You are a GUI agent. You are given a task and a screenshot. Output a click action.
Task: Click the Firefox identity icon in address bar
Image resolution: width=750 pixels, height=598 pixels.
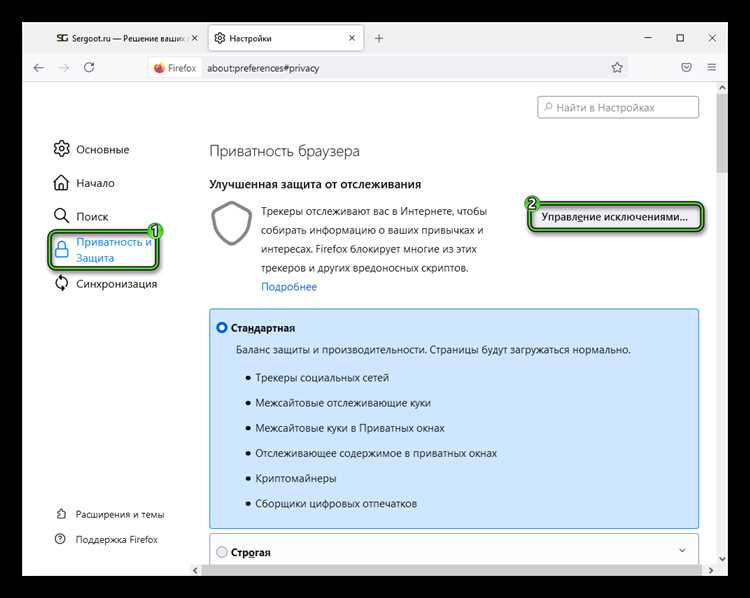(175, 68)
